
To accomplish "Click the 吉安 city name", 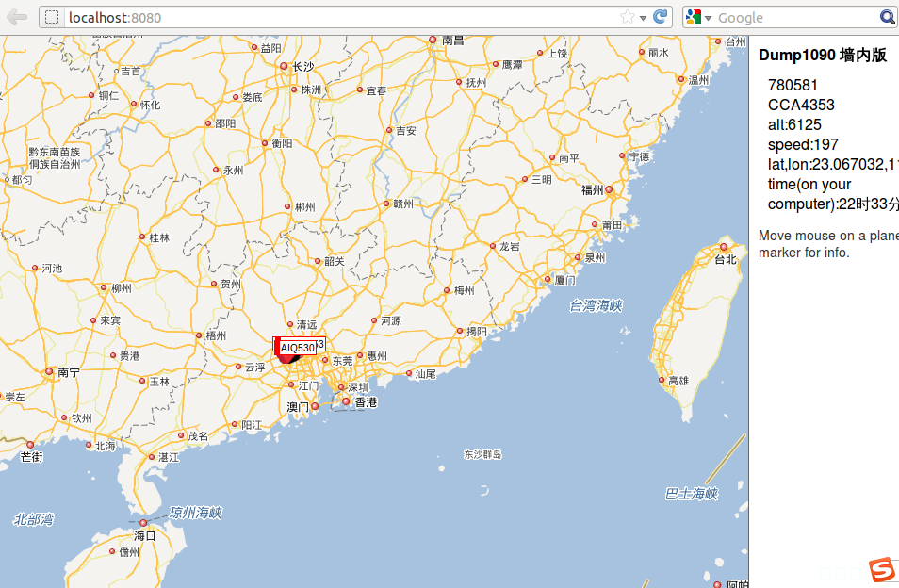I will click(x=406, y=131).
